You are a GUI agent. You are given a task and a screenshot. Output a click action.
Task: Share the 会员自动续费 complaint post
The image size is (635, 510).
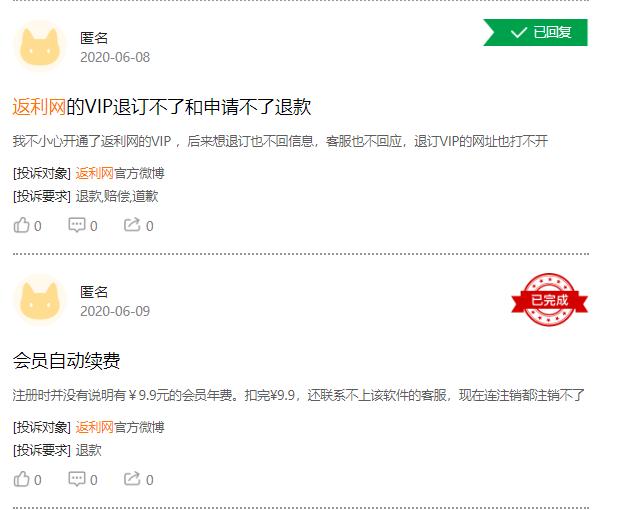[139, 479]
